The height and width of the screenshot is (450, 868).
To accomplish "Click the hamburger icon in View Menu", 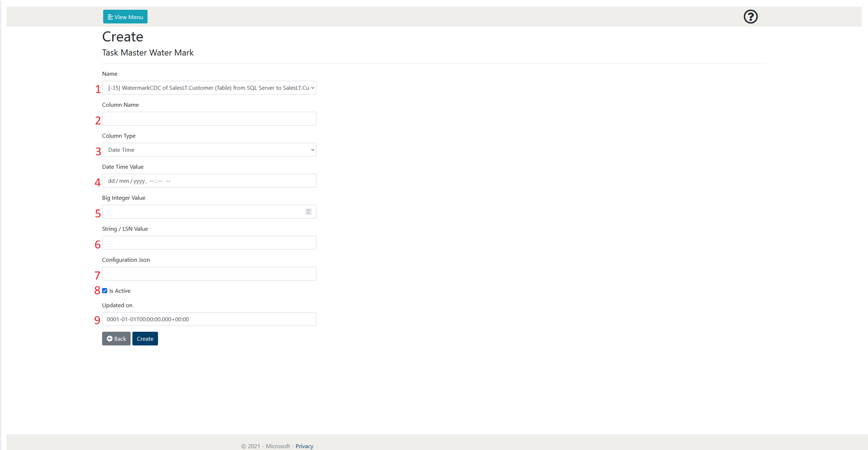I will tap(110, 17).
